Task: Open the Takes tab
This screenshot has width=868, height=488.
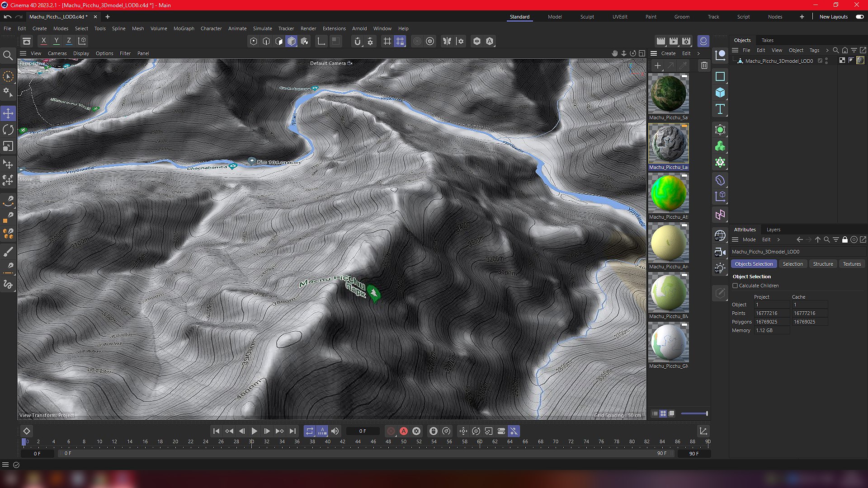Action: coord(767,40)
